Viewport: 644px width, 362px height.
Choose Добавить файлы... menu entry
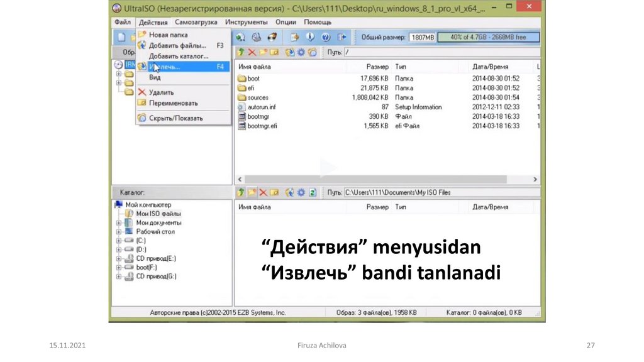click(x=183, y=45)
